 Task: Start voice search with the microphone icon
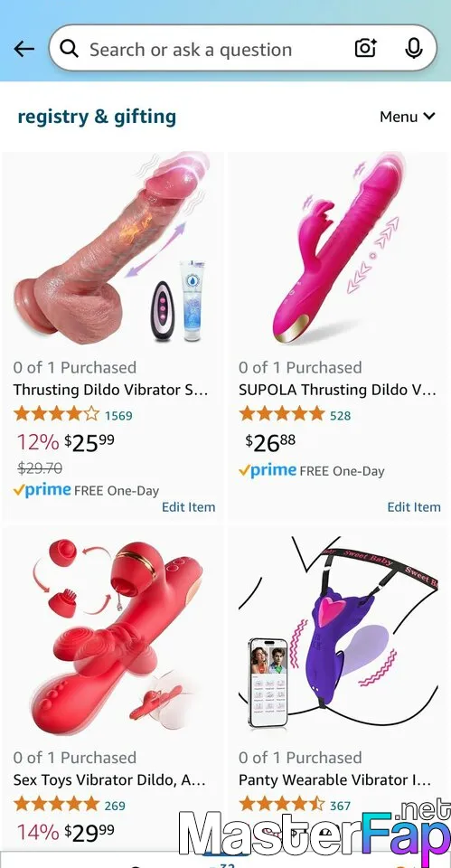(413, 48)
